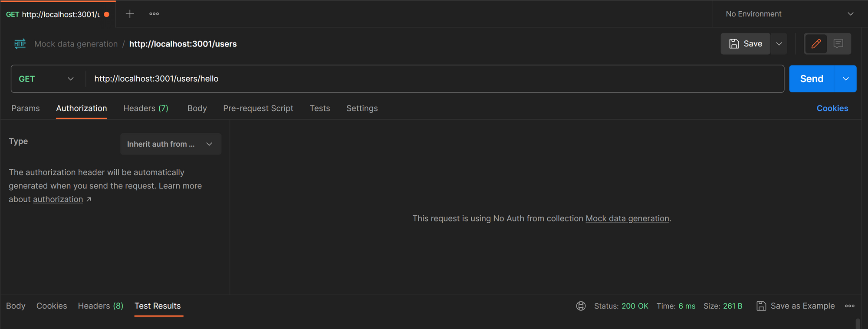Switch to the Pre-request Script tab
The image size is (868, 329).
tap(258, 109)
